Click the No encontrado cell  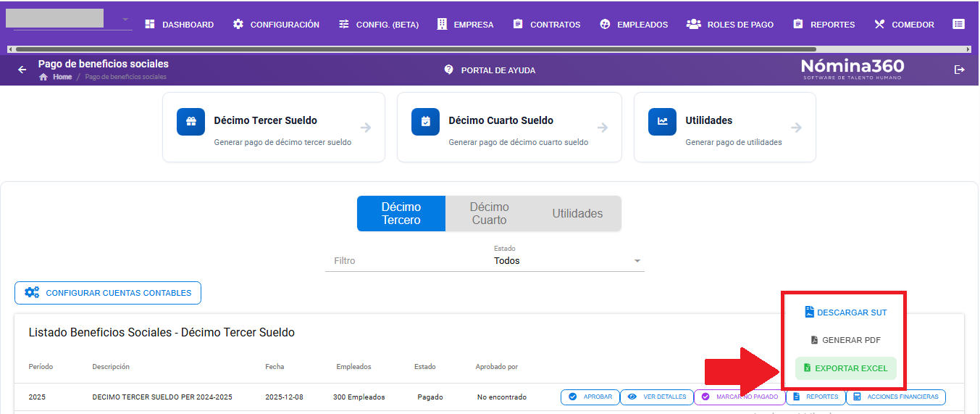[502, 397]
